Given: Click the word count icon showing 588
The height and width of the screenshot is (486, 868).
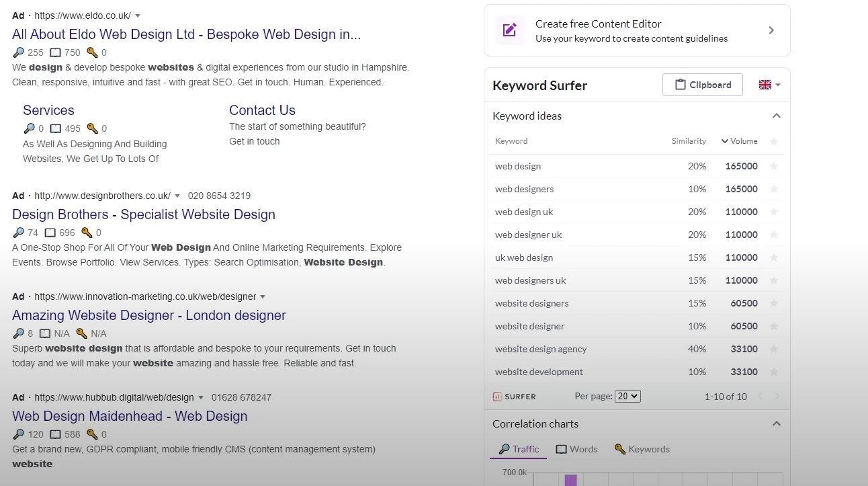Looking at the screenshot, I should point(56,434).
